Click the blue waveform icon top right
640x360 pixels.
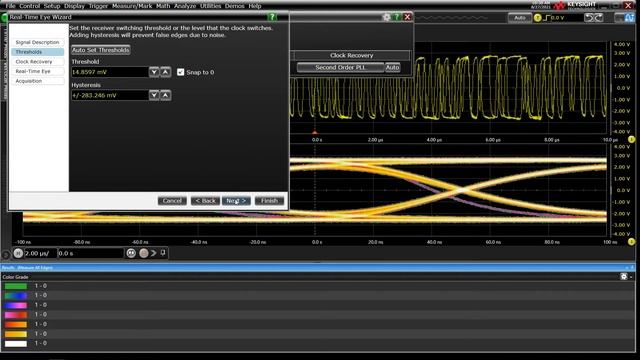[x=629, y=18]
